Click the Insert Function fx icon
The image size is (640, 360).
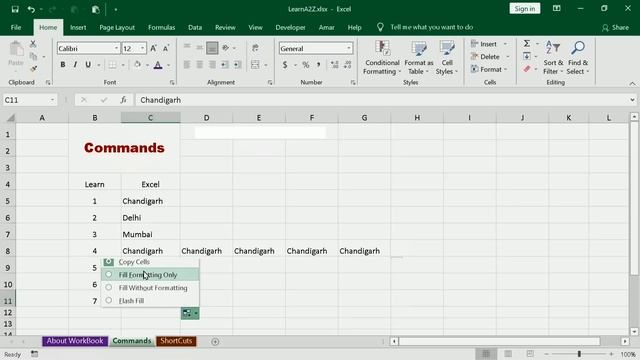(123, 100)
